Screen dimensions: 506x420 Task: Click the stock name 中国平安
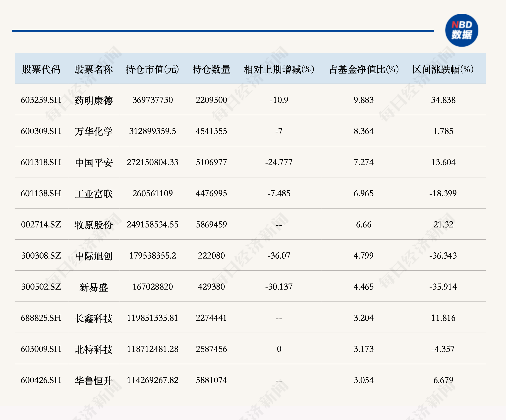[93, 163]
